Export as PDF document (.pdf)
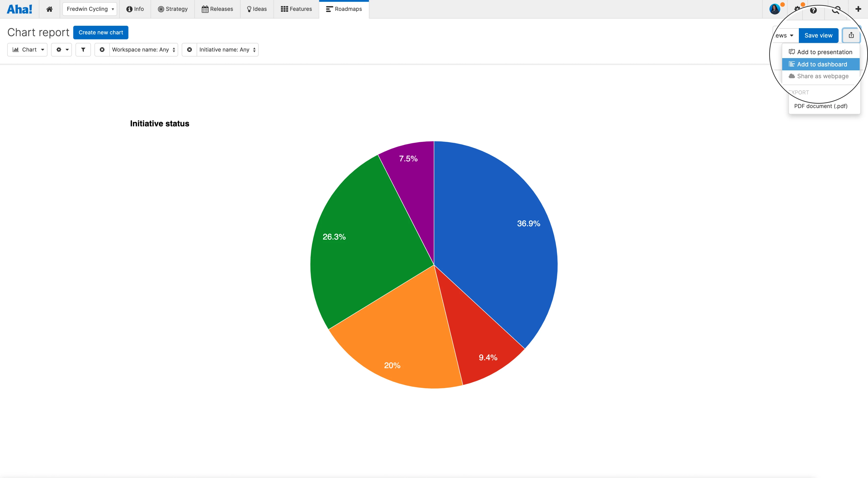The height and width of the screenshot is (478, 868). [820, 106]
